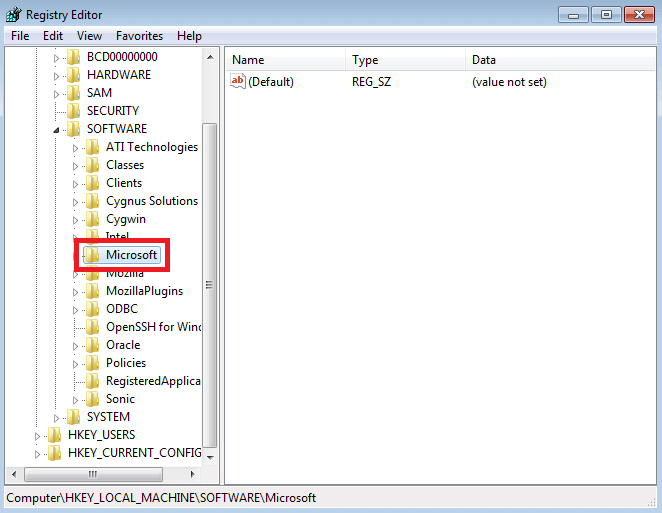Click the HARDWARE key folder icon

(x=73, y=75)
